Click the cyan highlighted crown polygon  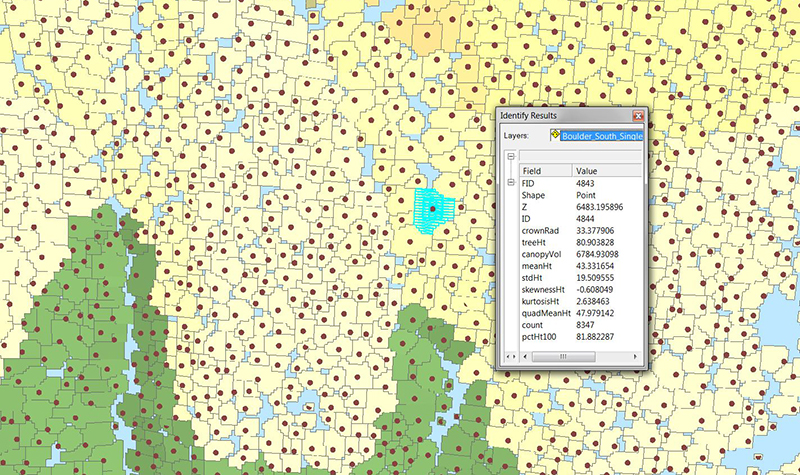434,211
